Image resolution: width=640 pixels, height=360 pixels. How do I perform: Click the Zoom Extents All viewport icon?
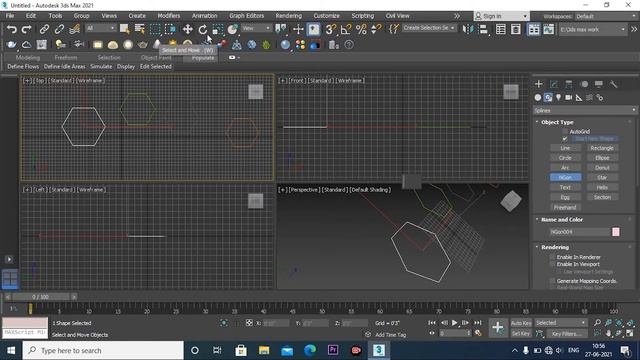[630, 323]
